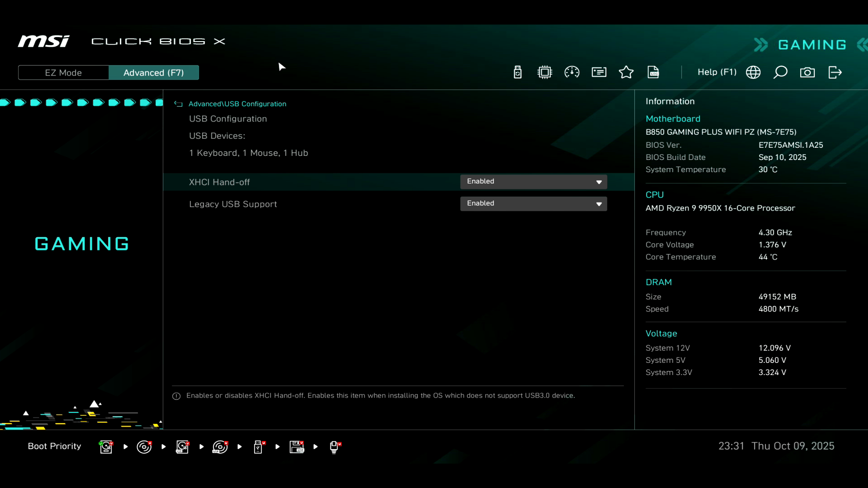Select the first hard disk boot device
Image resolution: width=868 pixels, height=488 pixels.
coord(106,447)
